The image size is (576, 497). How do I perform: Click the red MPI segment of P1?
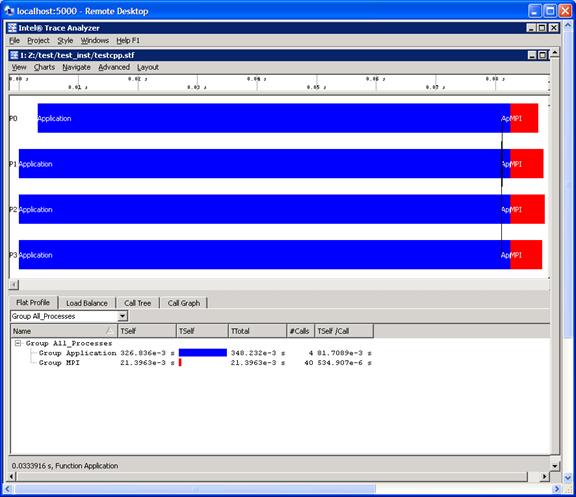click(527, 163)
